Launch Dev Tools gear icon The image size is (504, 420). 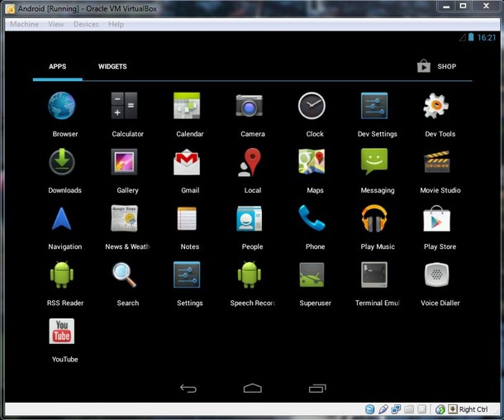[x=436, y=106]
